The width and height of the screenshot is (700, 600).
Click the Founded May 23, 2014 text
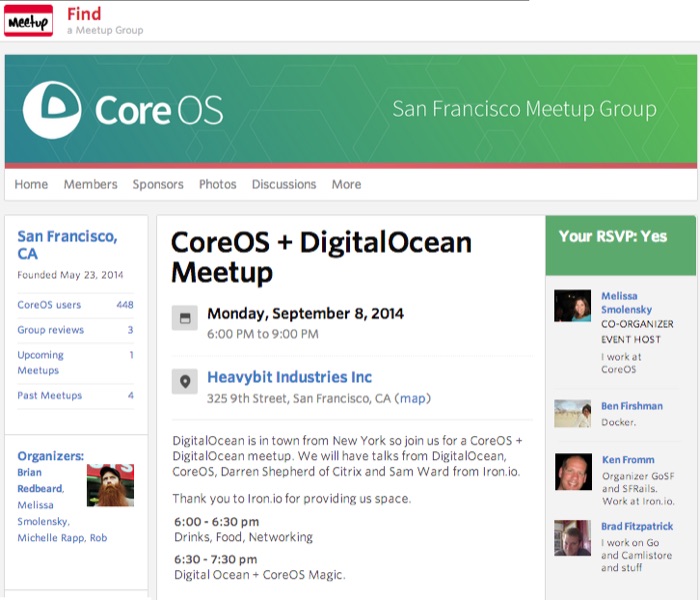70,275
